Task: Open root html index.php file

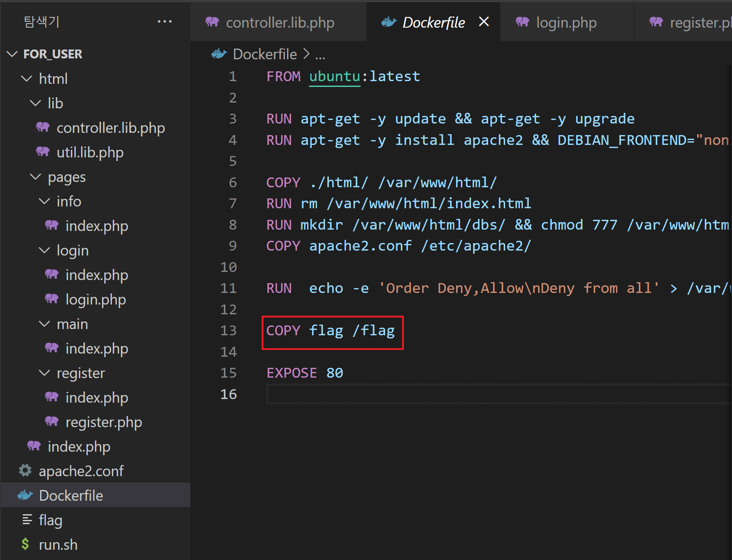Action: coord(95,447)
